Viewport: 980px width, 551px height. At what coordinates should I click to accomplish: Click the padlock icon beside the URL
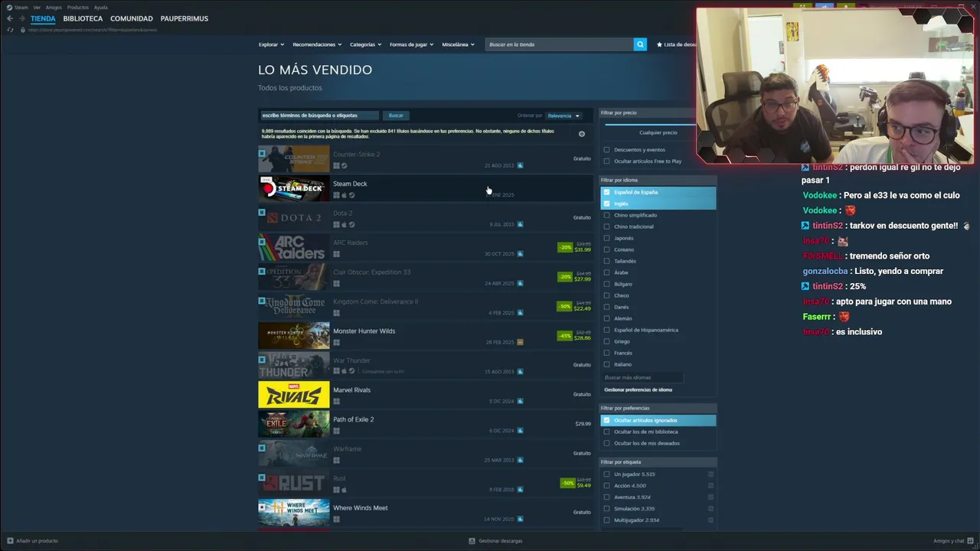coord(23,30)
